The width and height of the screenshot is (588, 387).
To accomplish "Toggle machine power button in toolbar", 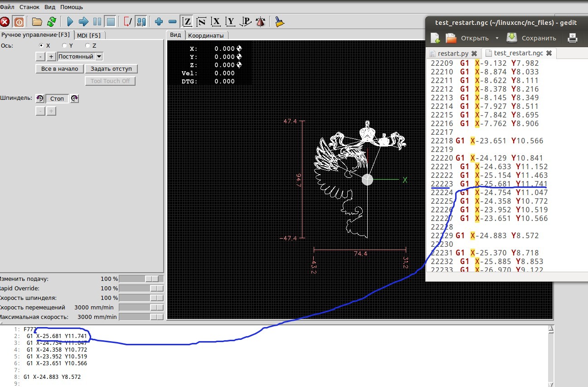I will tap(19, 21).
